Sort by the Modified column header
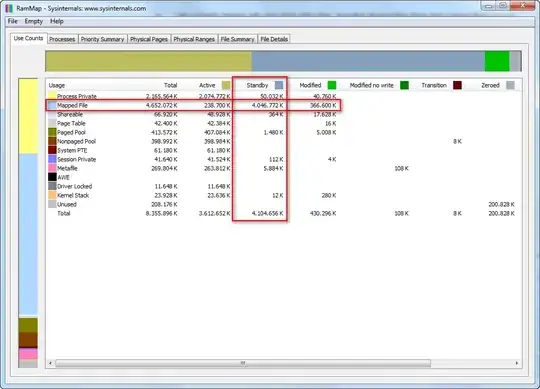The image size is (540, 389). [310, 85]
